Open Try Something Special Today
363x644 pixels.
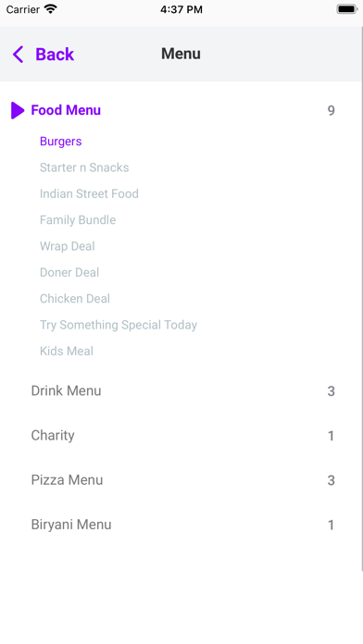pyautogui.click(x=119, y=325)
